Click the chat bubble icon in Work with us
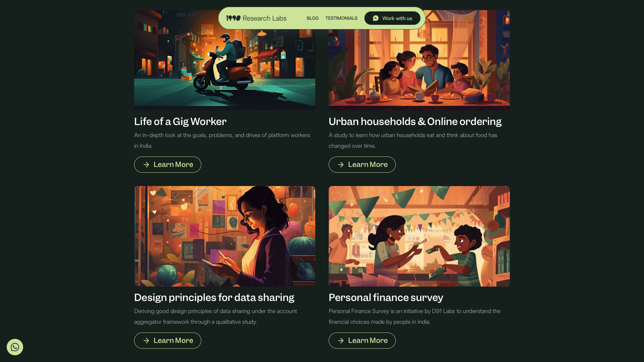 tap(376, 18)
